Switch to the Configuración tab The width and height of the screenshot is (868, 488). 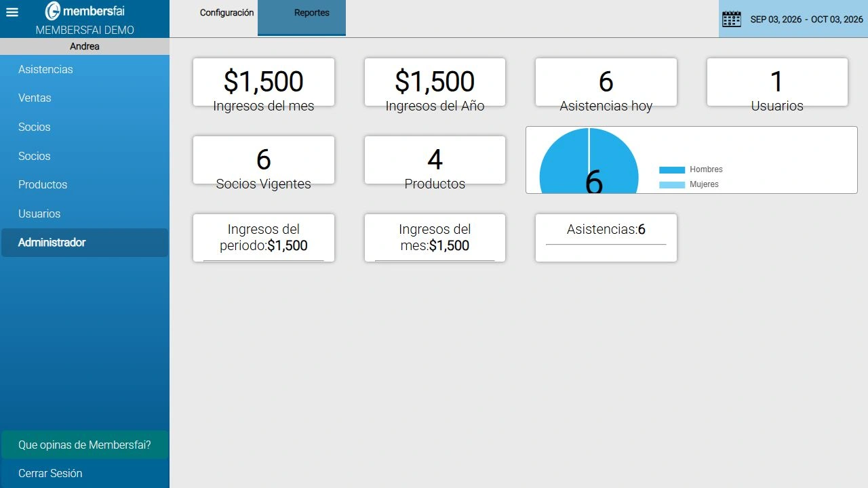226,13
